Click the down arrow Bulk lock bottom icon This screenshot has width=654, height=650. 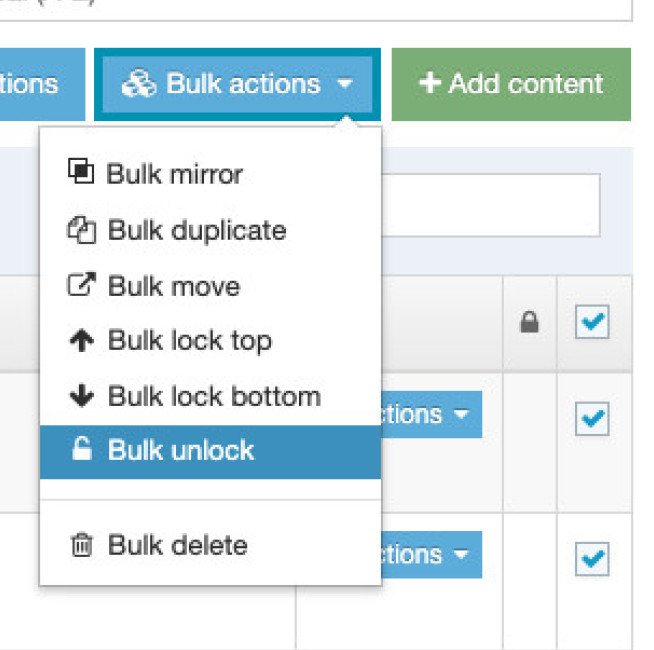coord(80,396)
